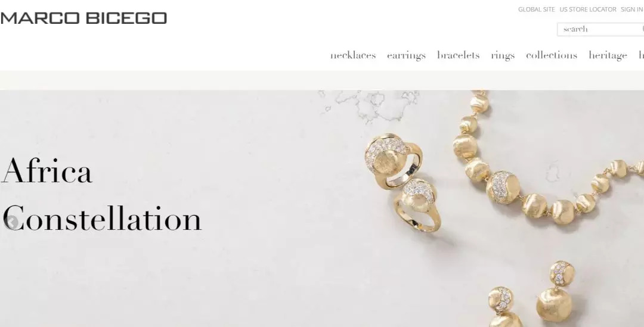Open the US STORE LOCATOR link
This screenshot has height=327, width=644.
coord(588,10)
